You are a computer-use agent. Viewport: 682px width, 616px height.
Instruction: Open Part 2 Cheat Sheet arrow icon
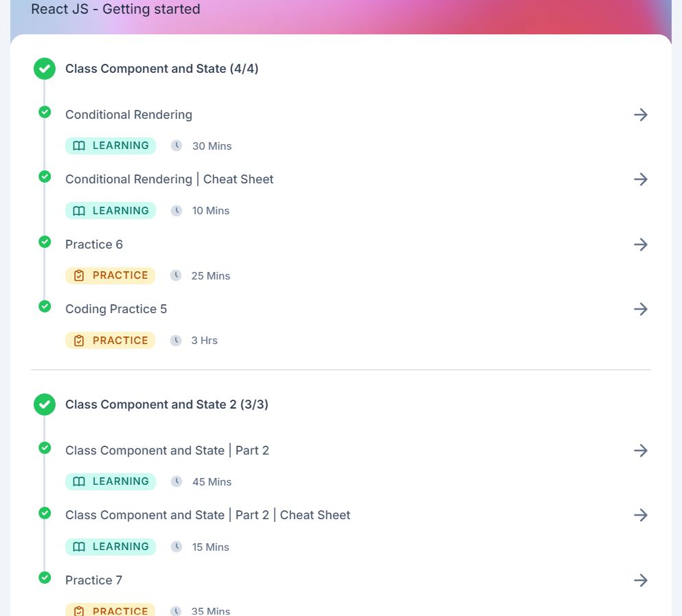(x=641, y=516)
